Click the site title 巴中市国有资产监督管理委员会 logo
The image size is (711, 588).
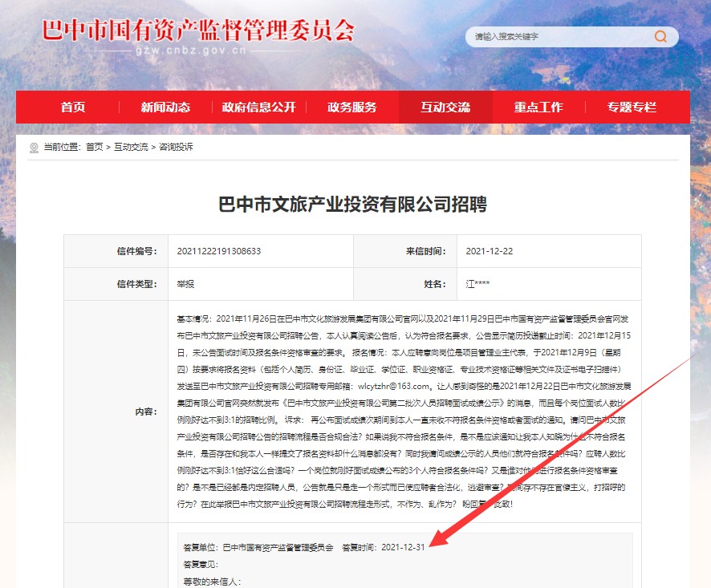(198, 30)
